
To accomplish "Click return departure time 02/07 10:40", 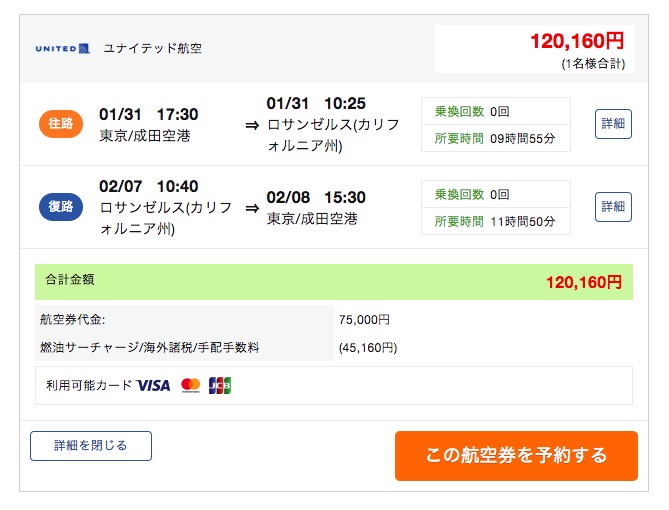I will tap(149, 186).
